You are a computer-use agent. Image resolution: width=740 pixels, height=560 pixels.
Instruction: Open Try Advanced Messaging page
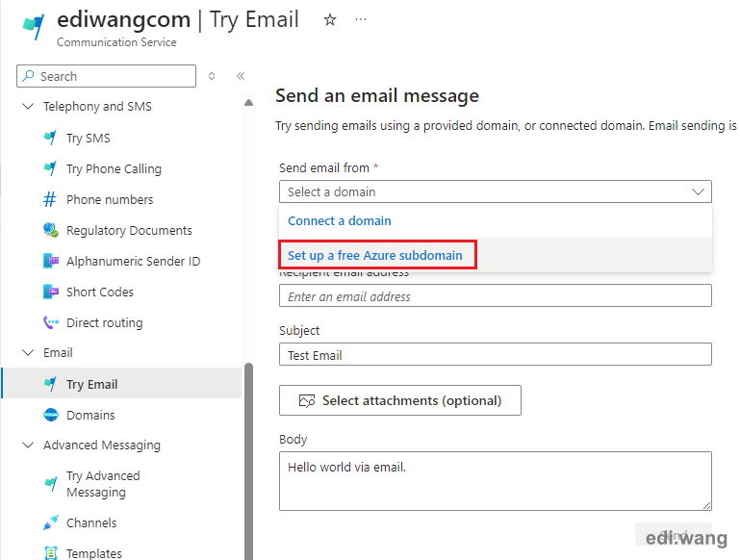(103, 484)
